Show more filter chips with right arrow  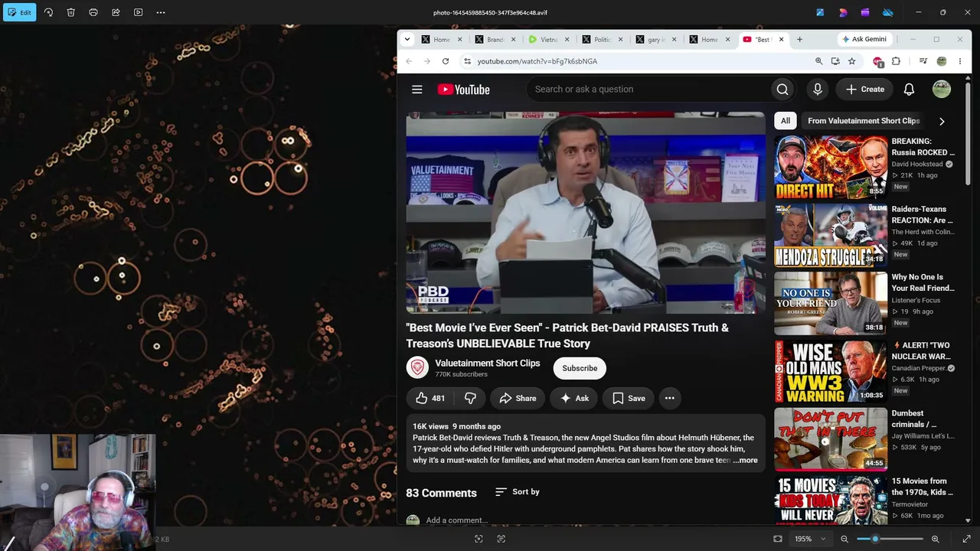[x=942, y=121]
